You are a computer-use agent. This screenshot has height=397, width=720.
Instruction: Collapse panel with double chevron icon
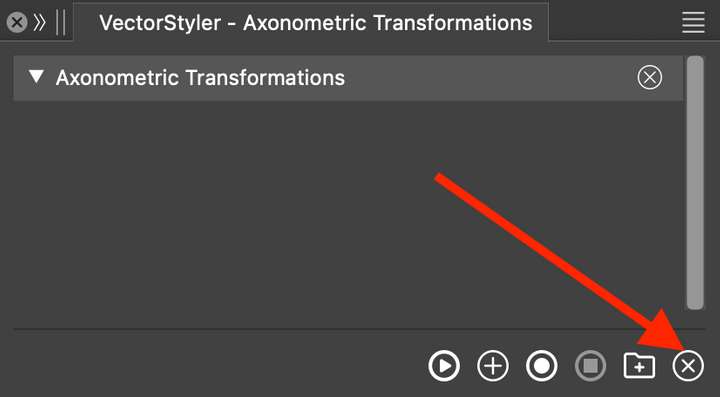point(39,22)
